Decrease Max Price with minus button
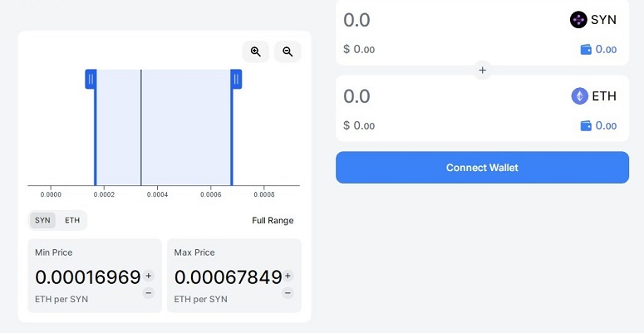 click(288, 292)
